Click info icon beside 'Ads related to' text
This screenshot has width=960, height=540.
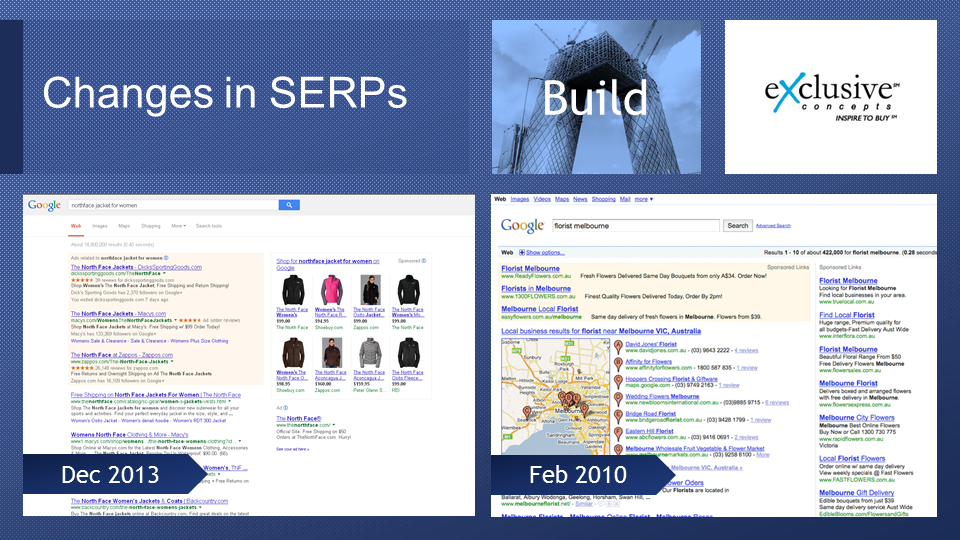[166, 258]
